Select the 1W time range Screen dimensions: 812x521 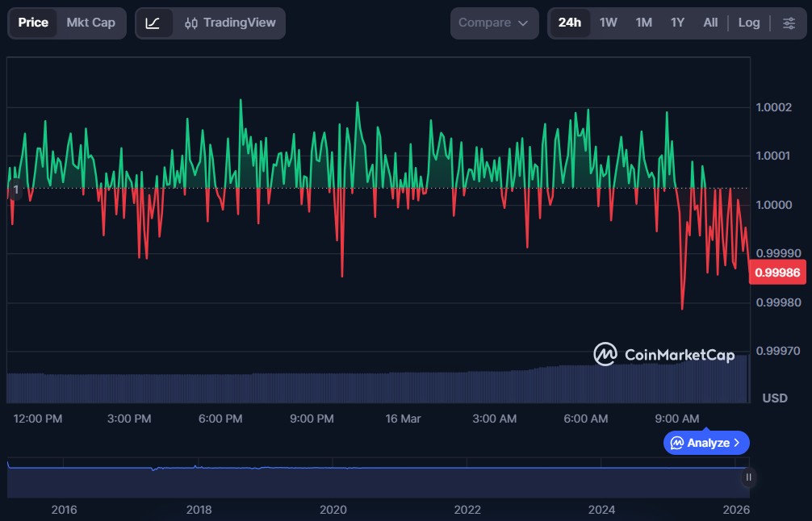click(x=608, y=23)
